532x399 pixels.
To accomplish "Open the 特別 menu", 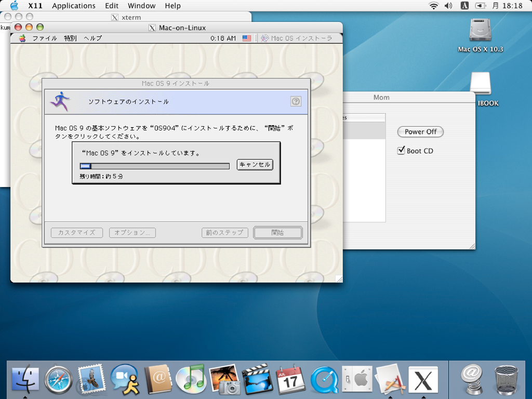I will tap(70, 38).
